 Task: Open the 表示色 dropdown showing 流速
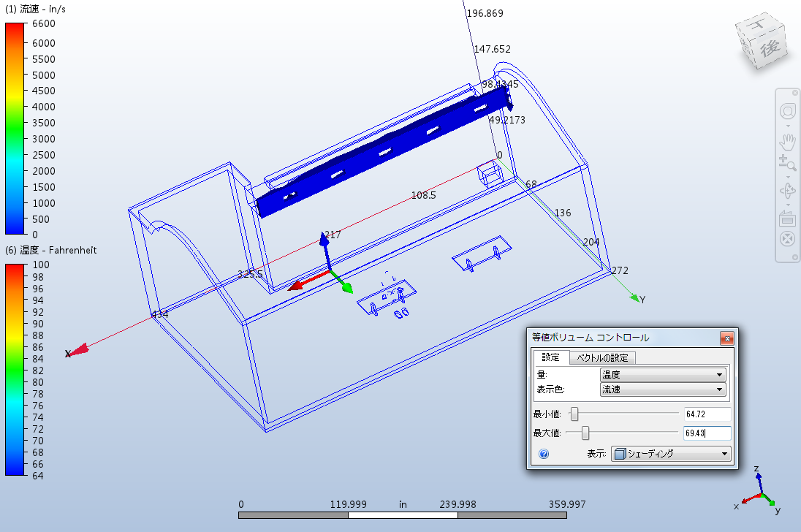[x=663, y=389]
